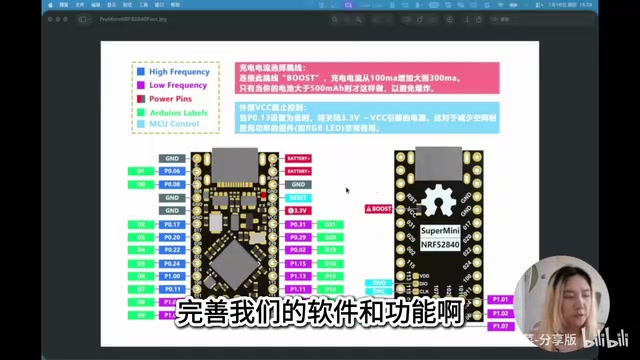Click the NRF52840 text on board back
This screenshot has width=640, height=360.
point(440,244)
